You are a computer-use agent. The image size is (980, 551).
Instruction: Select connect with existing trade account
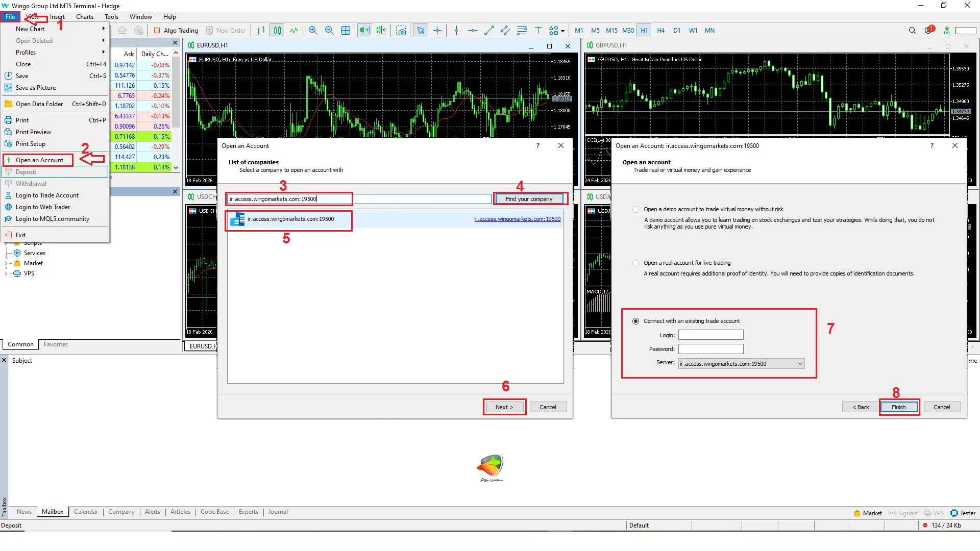point(635,321)
